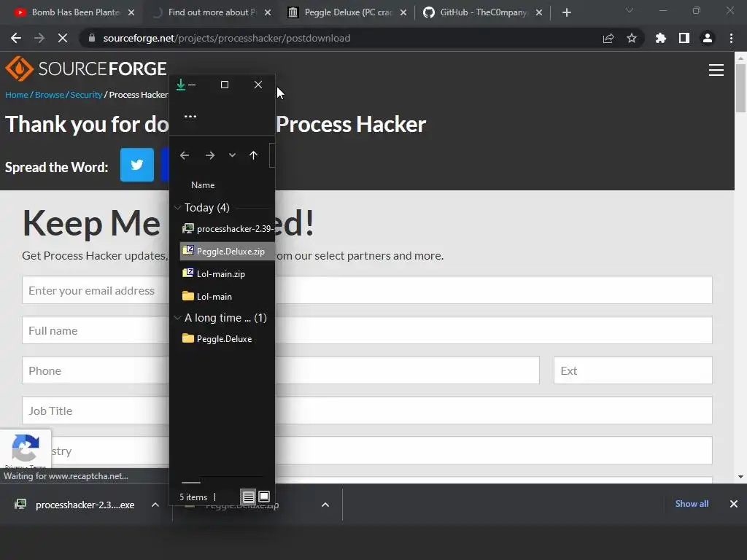Image resolution: width=747 pixels, height=560 pixels.
Task: Go forward in browser history
Action: click(39, 38)
